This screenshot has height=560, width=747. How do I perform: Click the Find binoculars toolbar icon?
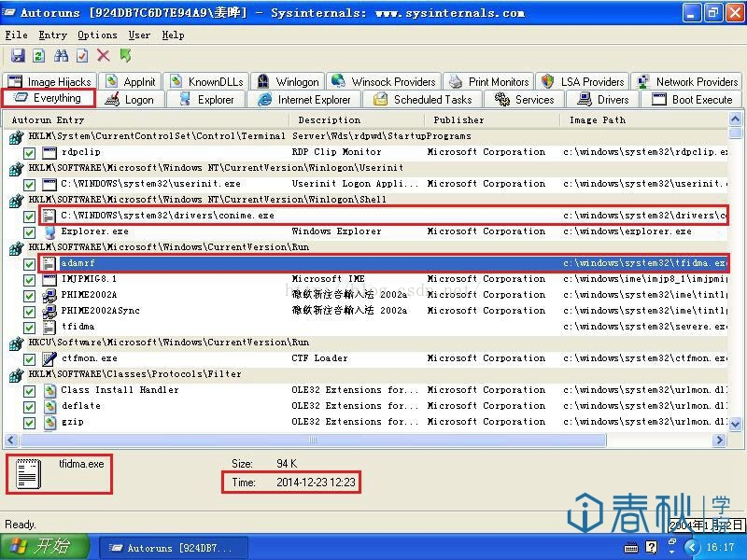coord(61,56)
